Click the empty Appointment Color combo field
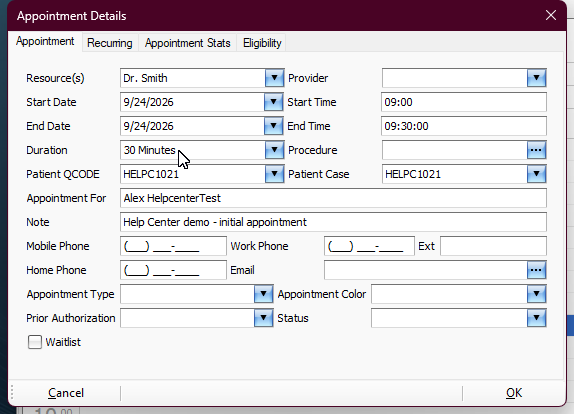Image resolution: width=574 pixels, height=414 pixels. point(449,294)
